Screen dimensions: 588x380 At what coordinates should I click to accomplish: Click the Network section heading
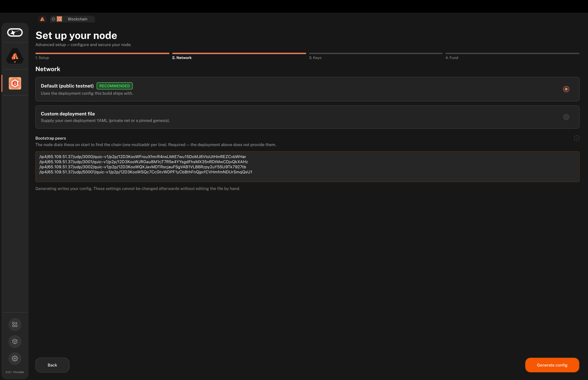[48, 69]
